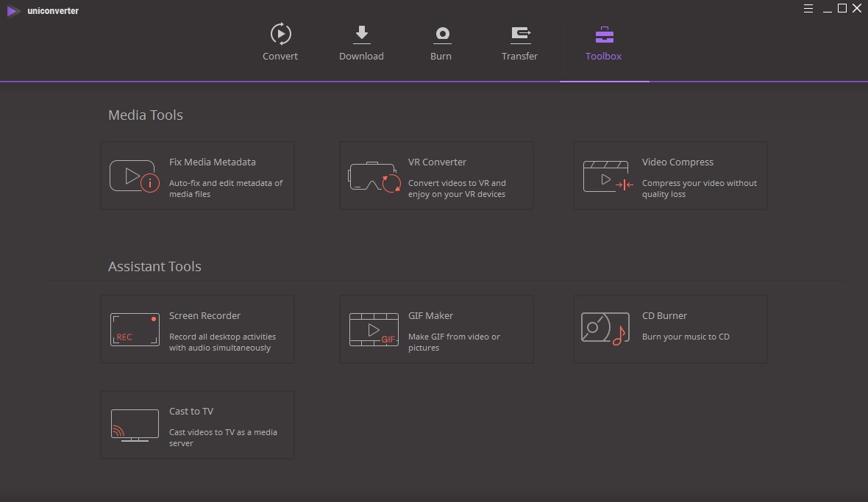Click the Fix Media Metadata icon
The image size is (868, 502).
[135, 176]
